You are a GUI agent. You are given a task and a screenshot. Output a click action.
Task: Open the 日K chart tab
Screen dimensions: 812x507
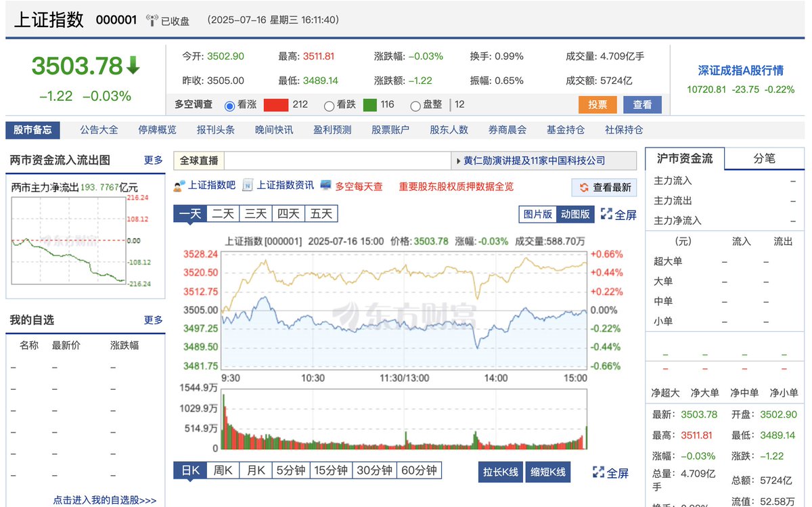[190, 471]
